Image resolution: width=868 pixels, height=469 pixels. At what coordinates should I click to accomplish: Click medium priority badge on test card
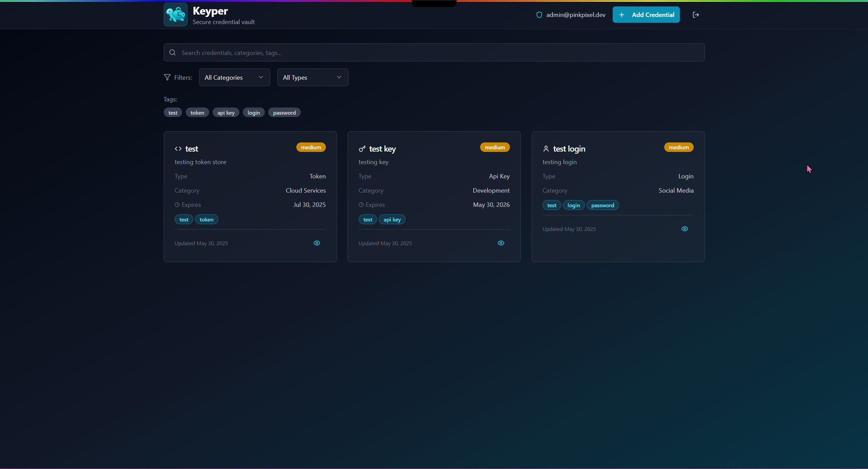(311, 147)
